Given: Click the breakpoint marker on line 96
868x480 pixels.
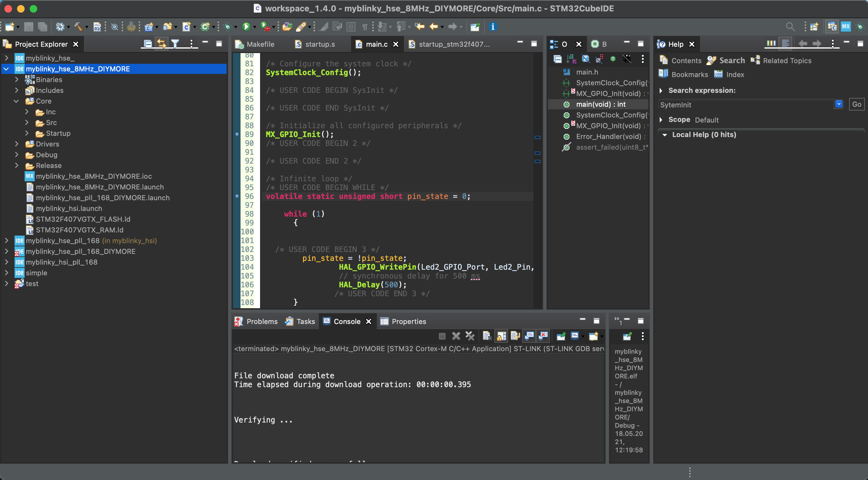Looking at the screenshot, I should [237, 196].
